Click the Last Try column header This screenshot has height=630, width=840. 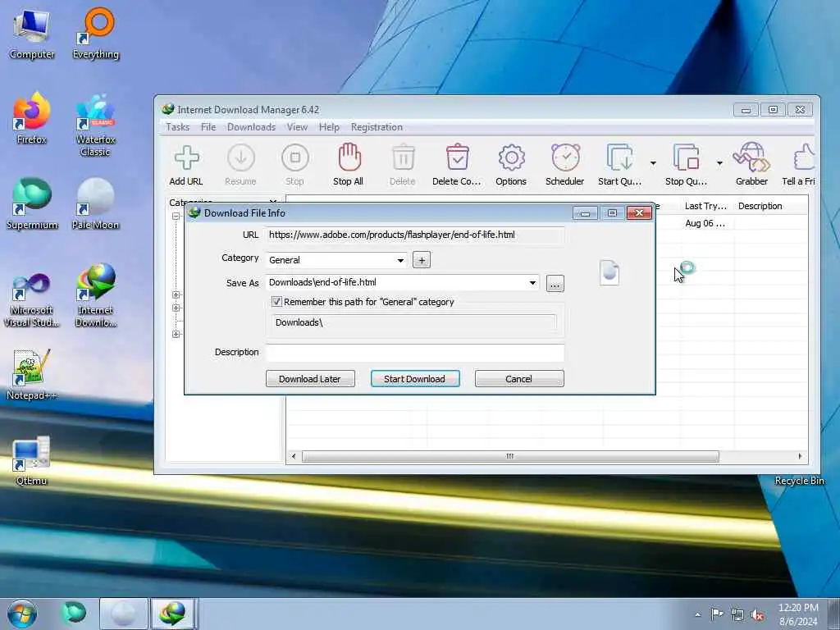point(705,206)
